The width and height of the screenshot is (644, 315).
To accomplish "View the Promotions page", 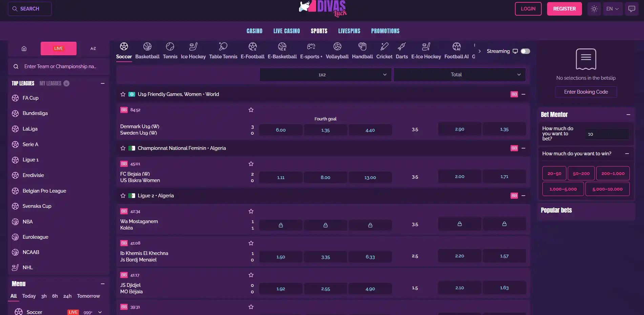I will coord(385,31).
